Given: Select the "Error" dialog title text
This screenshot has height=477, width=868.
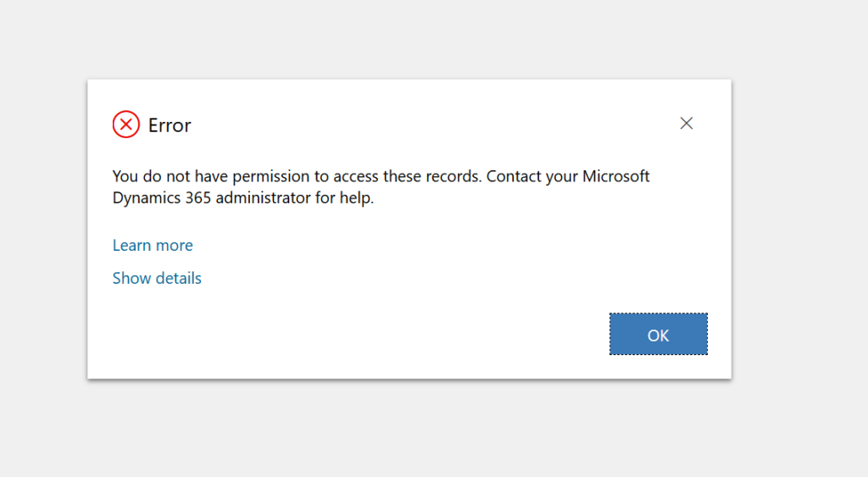Looking at the screenshot, I should pos(170,125).
